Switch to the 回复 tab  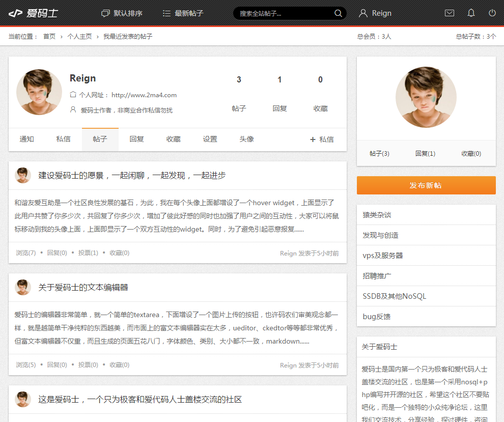click(137, 139)
